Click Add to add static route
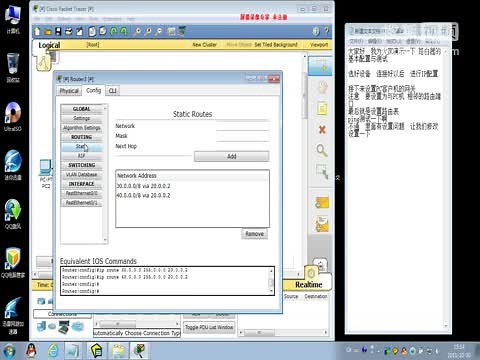This screenshot has height=360, width=480. (232, 156)
